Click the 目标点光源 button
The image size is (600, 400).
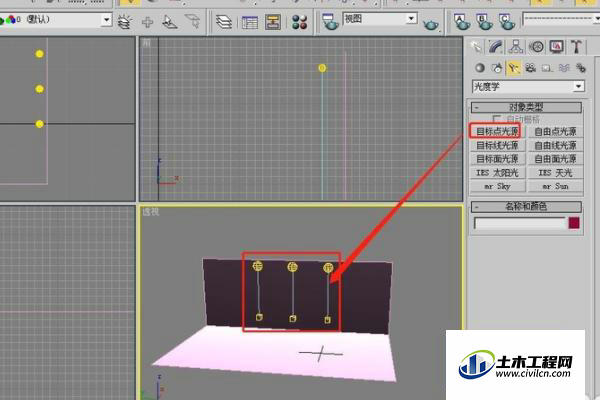tap(497, 132)
